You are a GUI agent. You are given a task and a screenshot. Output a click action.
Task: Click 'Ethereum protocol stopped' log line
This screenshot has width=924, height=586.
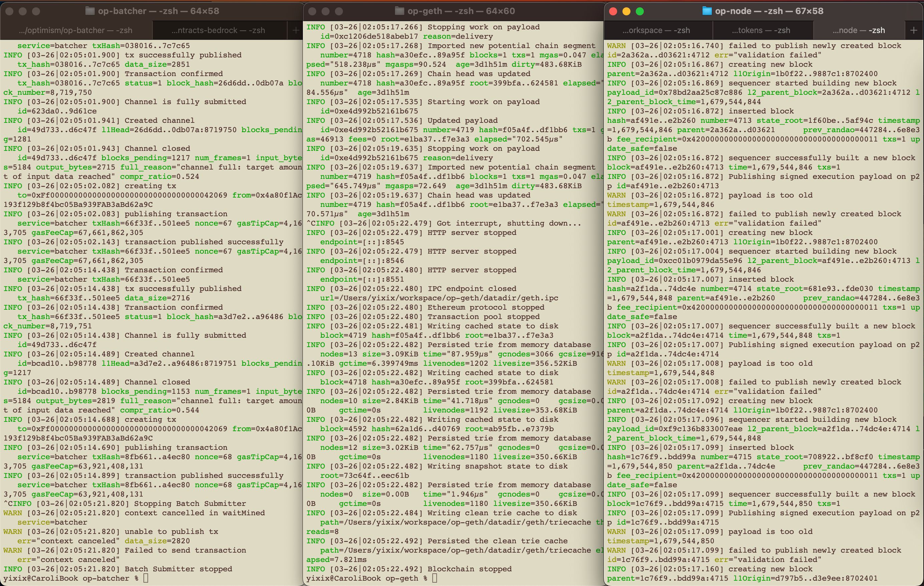(425, 307)
